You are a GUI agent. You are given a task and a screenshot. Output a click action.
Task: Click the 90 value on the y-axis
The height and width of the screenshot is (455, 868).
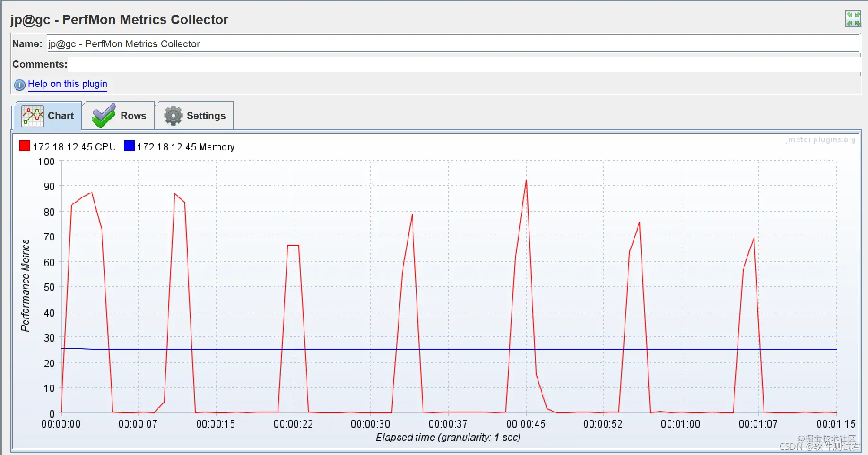[x=49, y=187]
